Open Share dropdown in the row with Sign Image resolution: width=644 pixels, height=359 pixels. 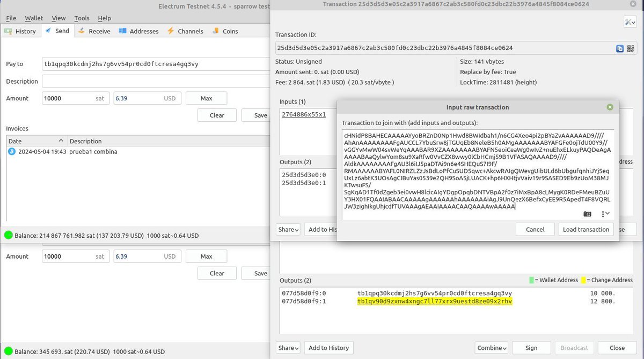(x=288, y=348)
